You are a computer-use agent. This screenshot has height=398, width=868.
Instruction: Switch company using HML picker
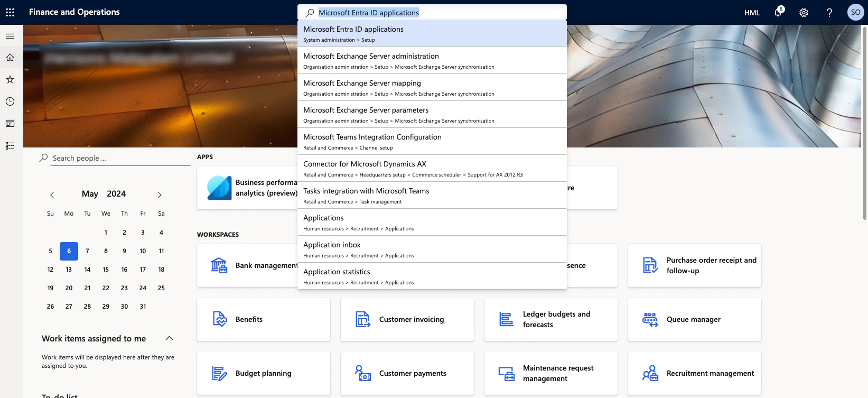click(752, 13)
